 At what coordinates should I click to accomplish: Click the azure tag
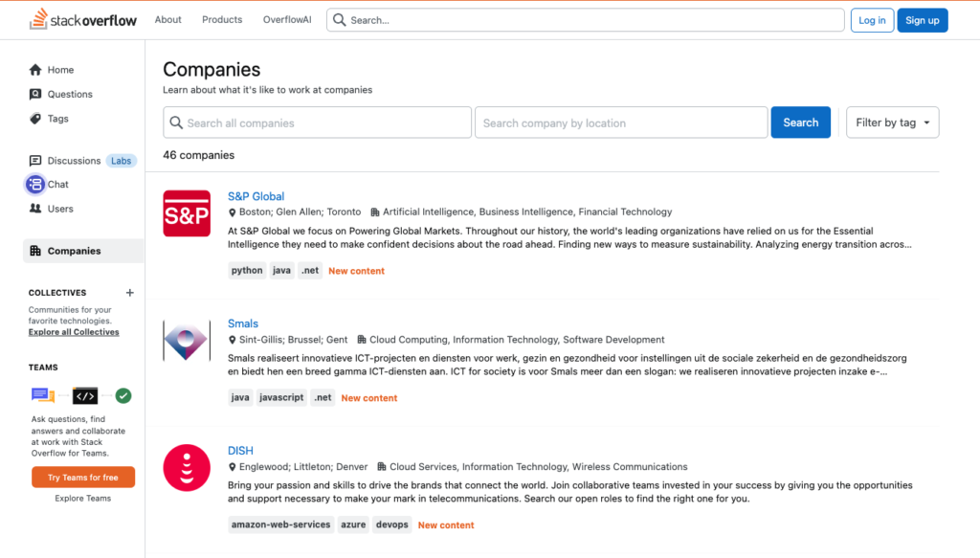(x=353, y=525)
